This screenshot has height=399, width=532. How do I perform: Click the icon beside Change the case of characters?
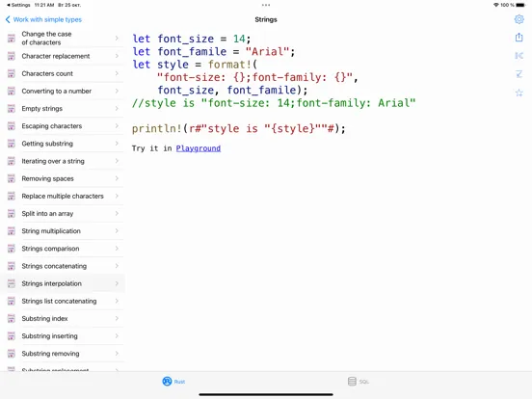click(12, 38)
